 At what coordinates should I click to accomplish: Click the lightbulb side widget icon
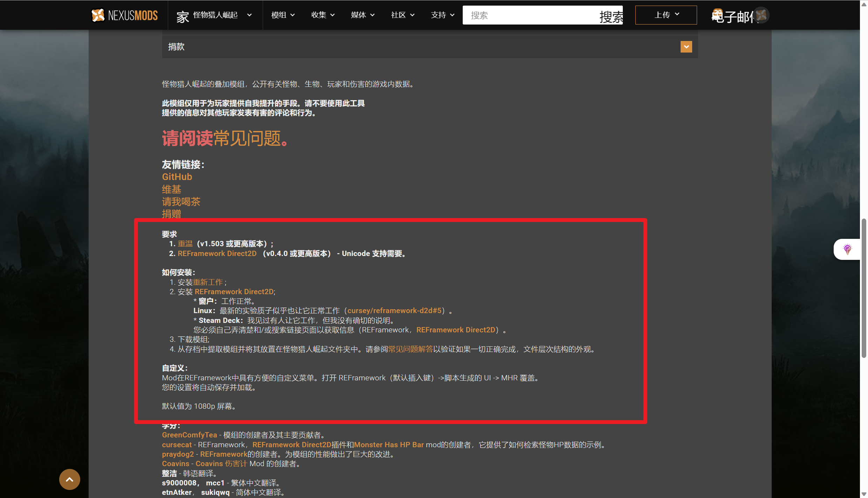(x=847, y=249)
